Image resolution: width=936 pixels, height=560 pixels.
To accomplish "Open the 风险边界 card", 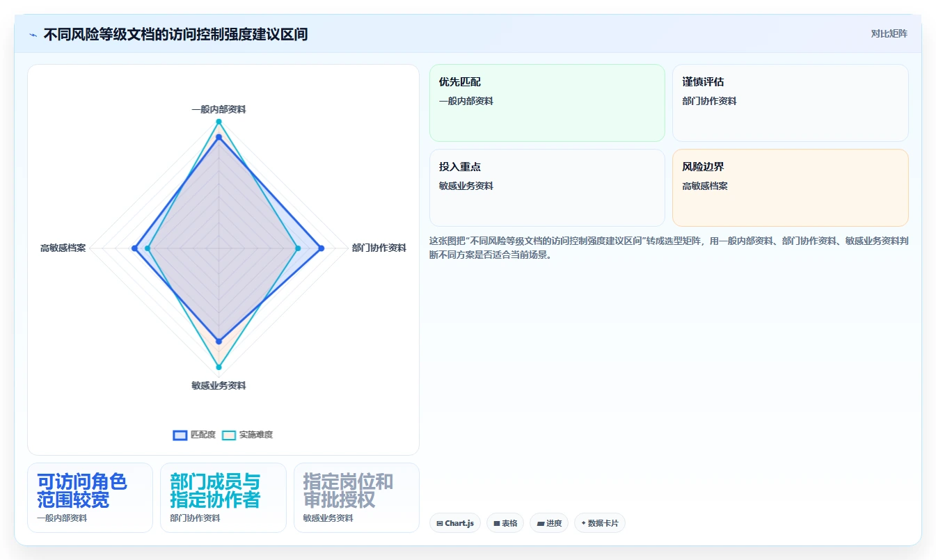I will (x=791, y=188).
